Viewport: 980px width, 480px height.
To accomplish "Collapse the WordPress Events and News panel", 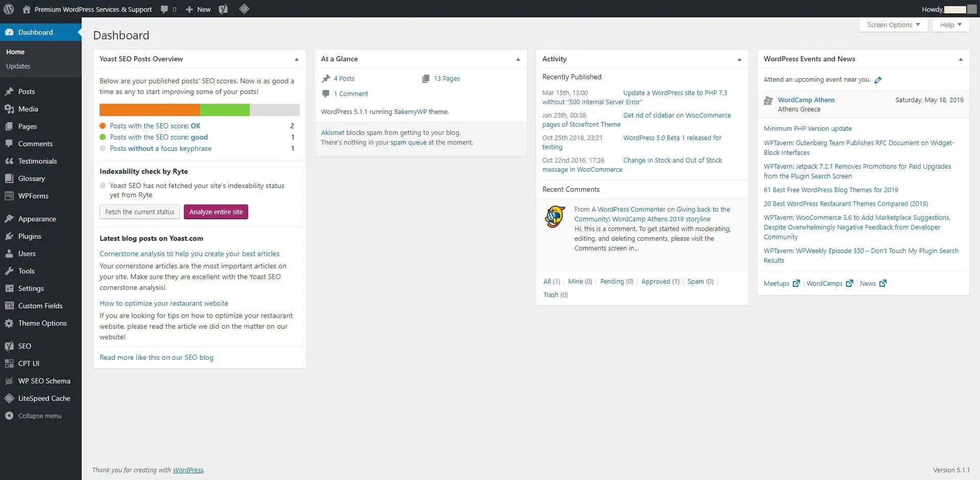I will (961, 59).
